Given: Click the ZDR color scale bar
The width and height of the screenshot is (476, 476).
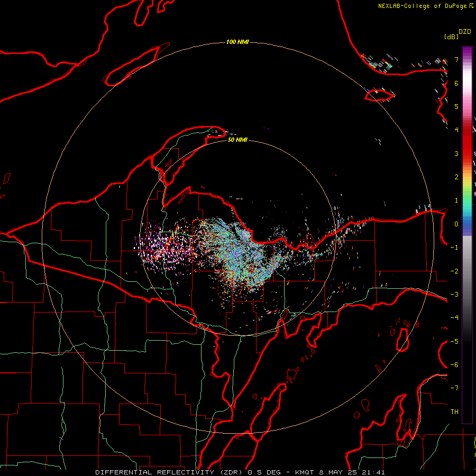Looking at the screenshot, I should 467,235.
